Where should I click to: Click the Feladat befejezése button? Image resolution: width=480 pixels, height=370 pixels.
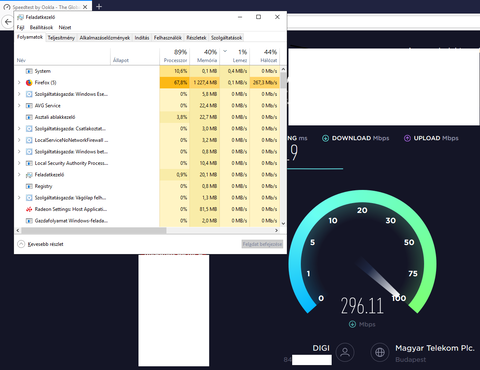262,244
